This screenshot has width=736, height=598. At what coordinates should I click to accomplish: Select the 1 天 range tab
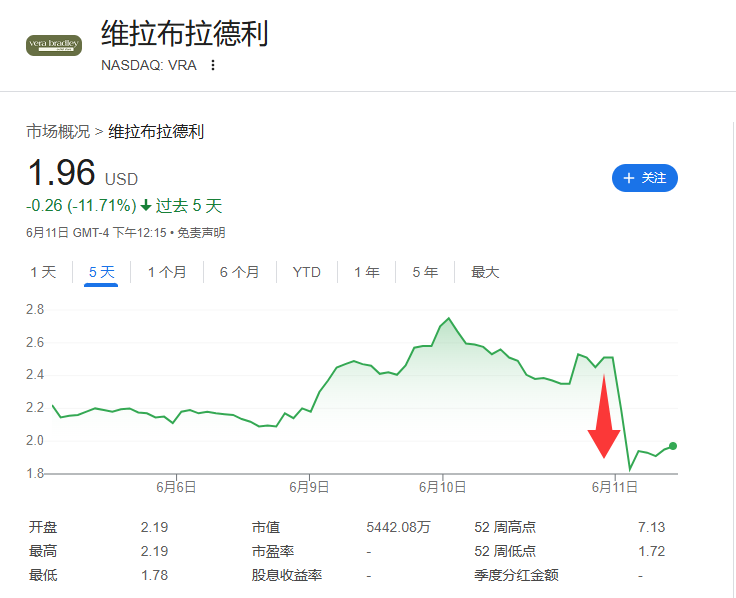(x=43, y=272)
